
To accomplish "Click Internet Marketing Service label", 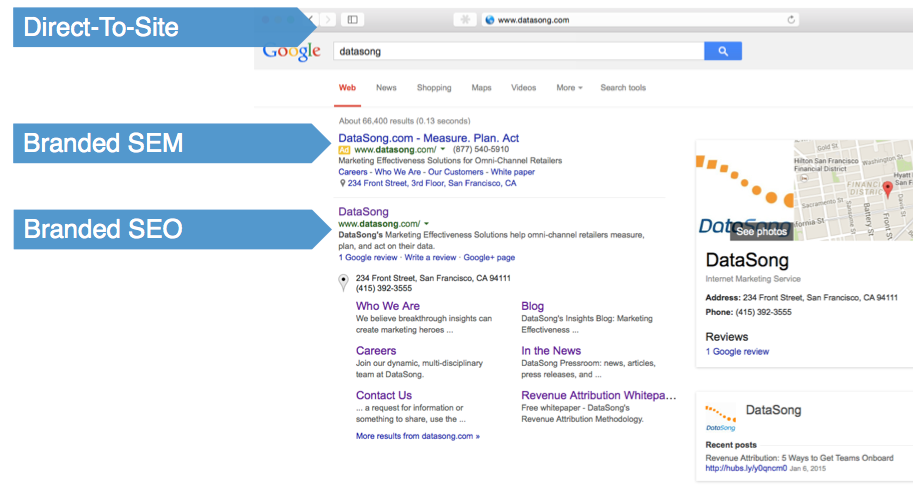I will coord(753,279).
